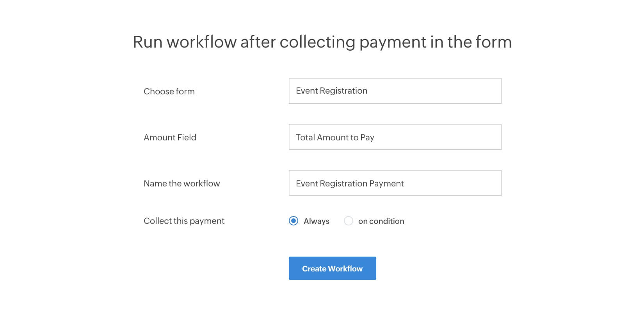Image resolution: width=644 pixels, height=312 pixels.
Task: Click "Event Registration" in the Choose form box
Action: click(x=331, y=91)
